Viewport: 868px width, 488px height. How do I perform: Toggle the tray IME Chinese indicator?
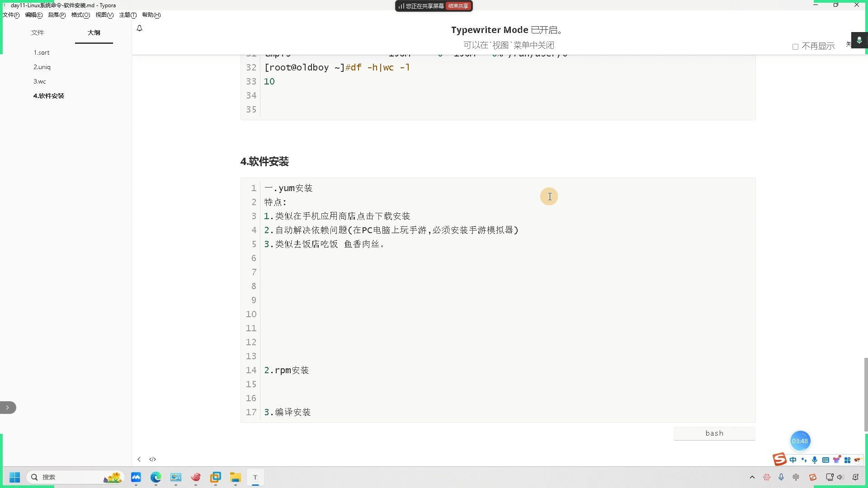point(796,477)
